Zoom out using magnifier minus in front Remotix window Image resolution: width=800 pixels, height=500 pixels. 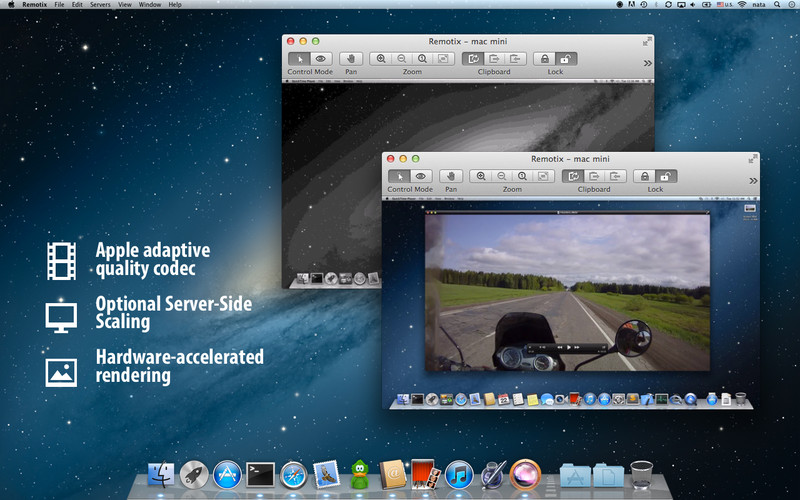[502, 176]
